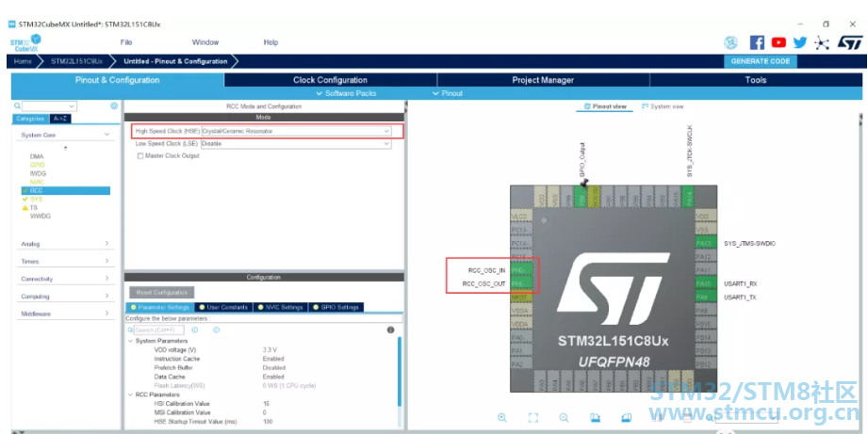Click the STM32CubeMX logo

click(26, 43)
